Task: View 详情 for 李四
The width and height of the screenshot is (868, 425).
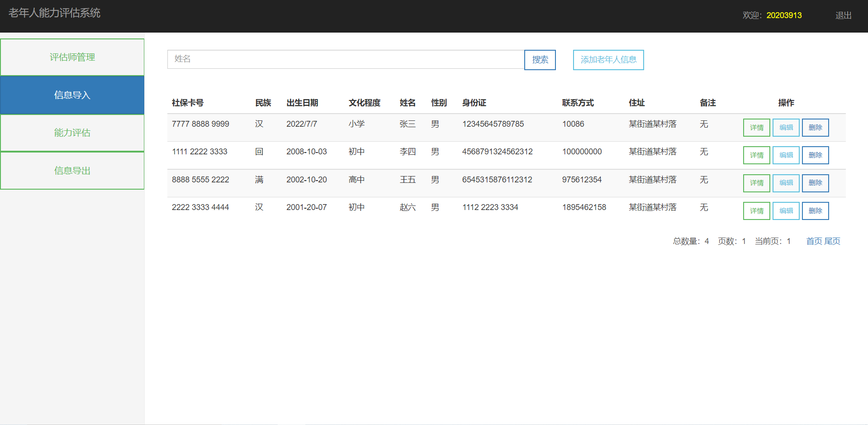Action: tap(757, 155)
